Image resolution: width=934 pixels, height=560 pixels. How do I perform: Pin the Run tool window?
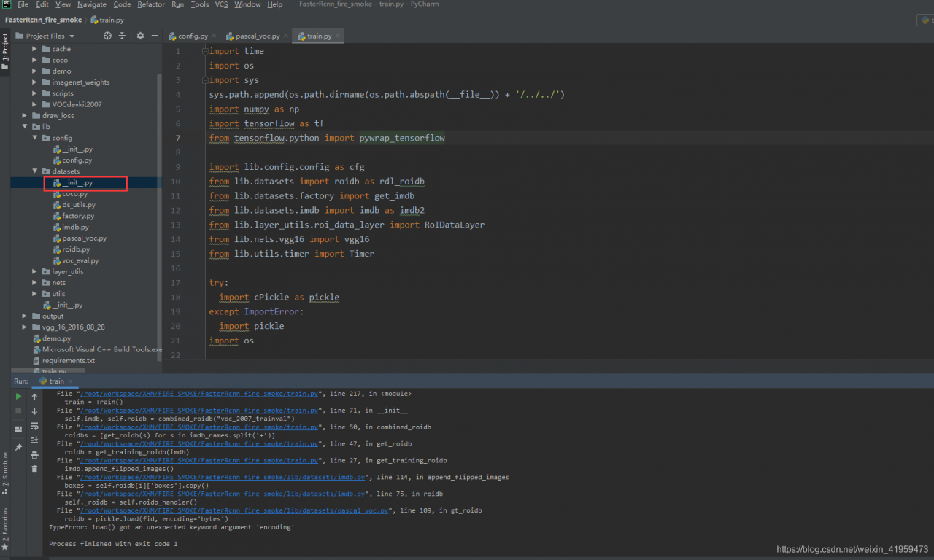pos(18,446)
